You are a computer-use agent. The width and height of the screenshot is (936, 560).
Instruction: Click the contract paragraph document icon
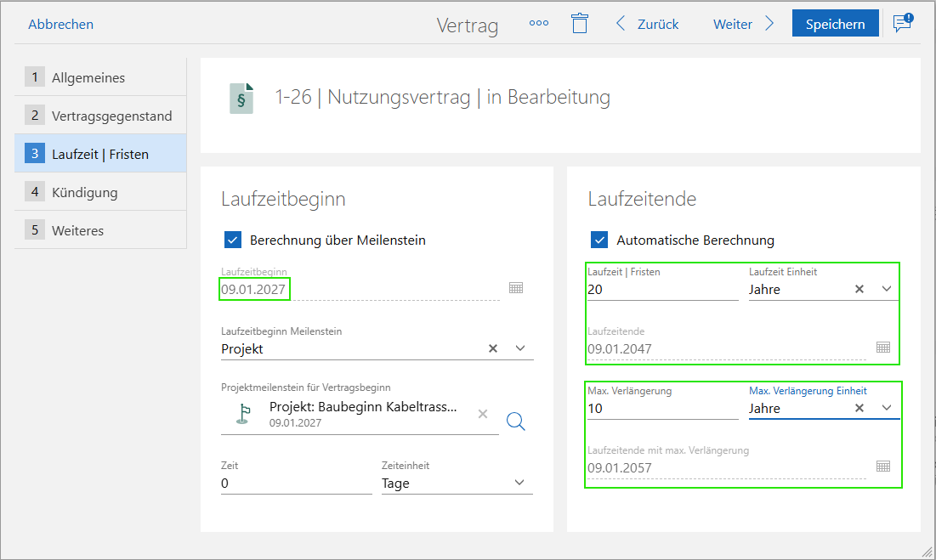(x=241, y=99)
